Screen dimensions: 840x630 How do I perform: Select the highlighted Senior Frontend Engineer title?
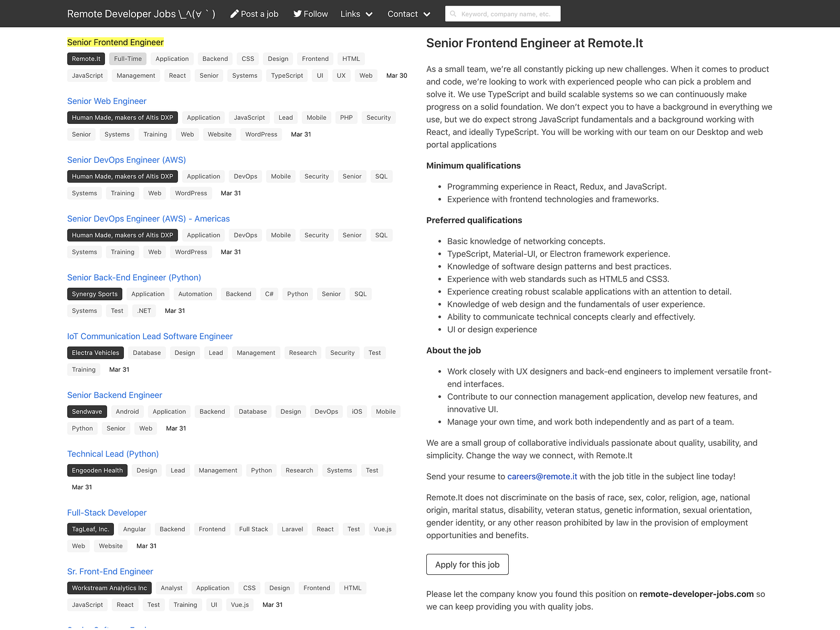coord(115,42)
